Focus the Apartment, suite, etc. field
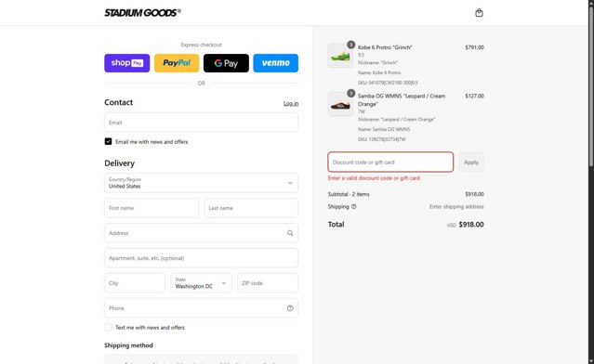Image resolution: width=594 pixels, height=364 pixels. pos(201,258)
